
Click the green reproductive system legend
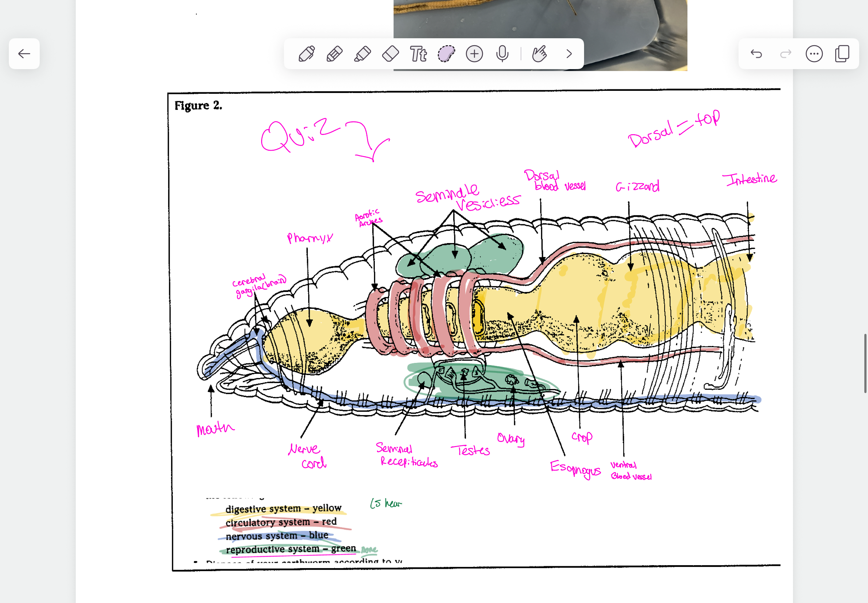291,549
